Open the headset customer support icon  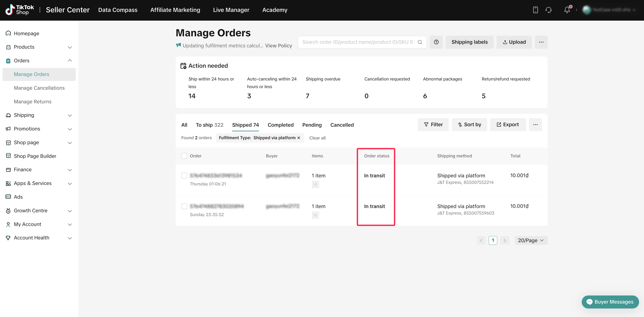coord(549,10)
